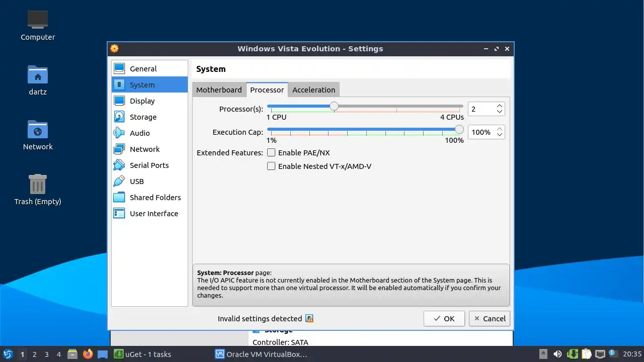Image resolution: width=644 pixels, height=362 pixels.
Task: Click the Invalid settings detected text
Action: click(x=260, y=319)
